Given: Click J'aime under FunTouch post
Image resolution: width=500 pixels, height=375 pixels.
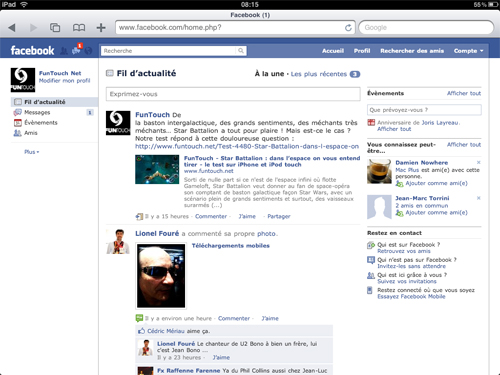Looking at the screenshot, I should (247, 216).
